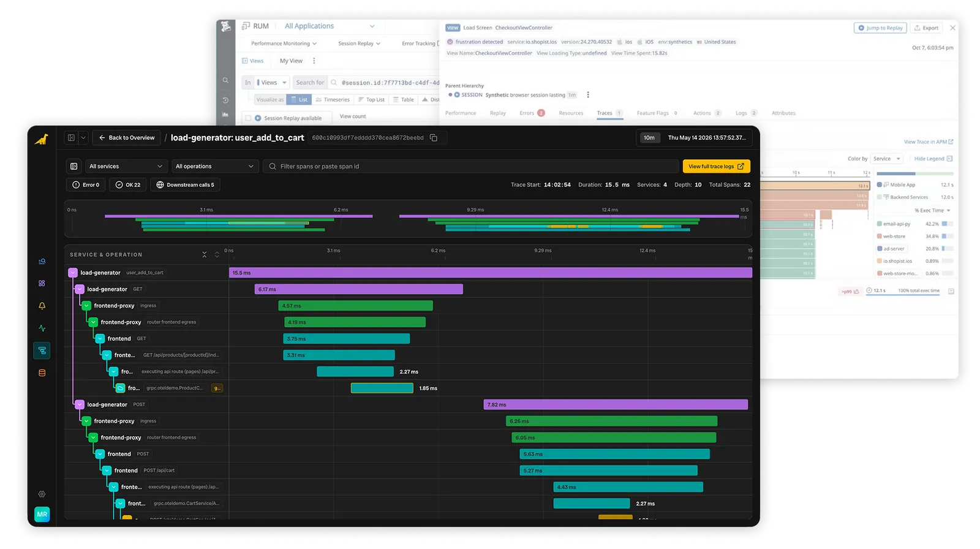Collapse all spans in Service & Operation header
The width and height of the screenshot is (980, 549).
click(x=205, y=254)
